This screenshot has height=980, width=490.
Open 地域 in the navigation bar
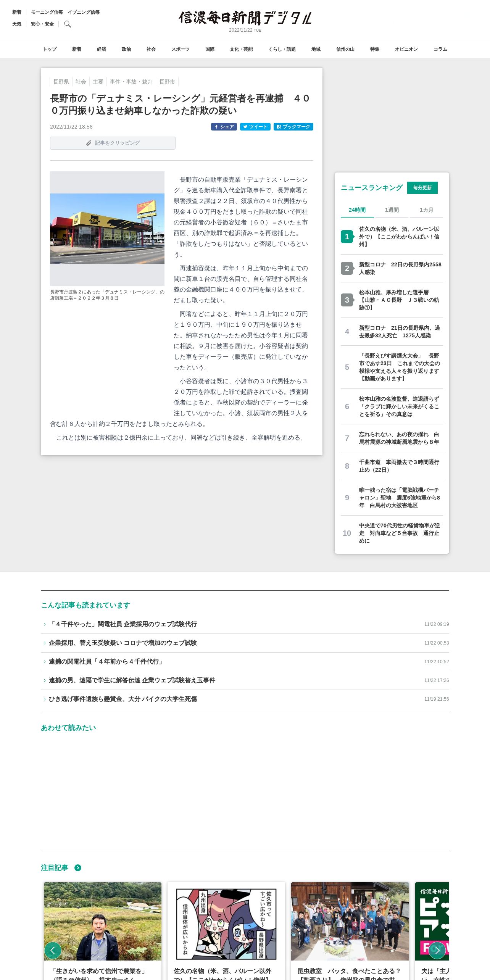click(316, 49)
